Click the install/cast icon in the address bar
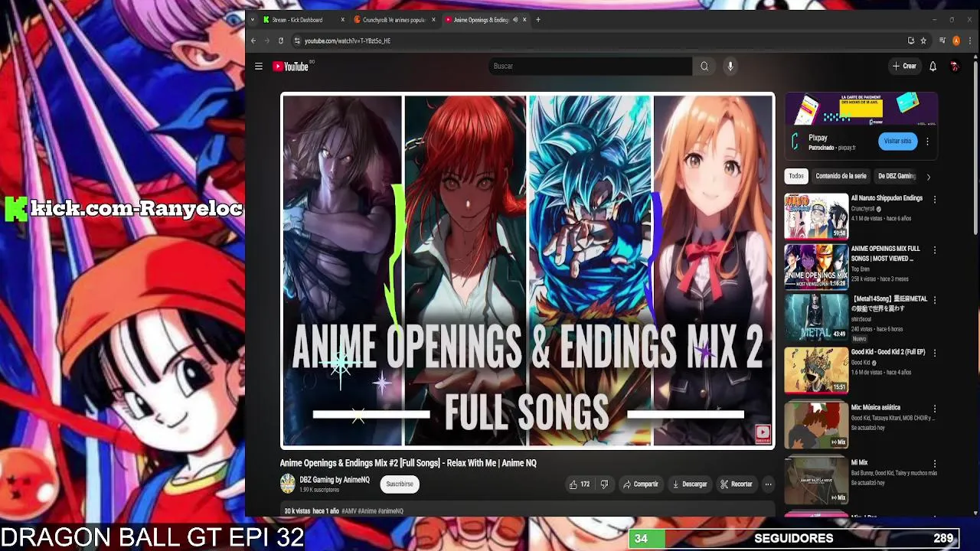The image size is (980, 551). (910, 41)
